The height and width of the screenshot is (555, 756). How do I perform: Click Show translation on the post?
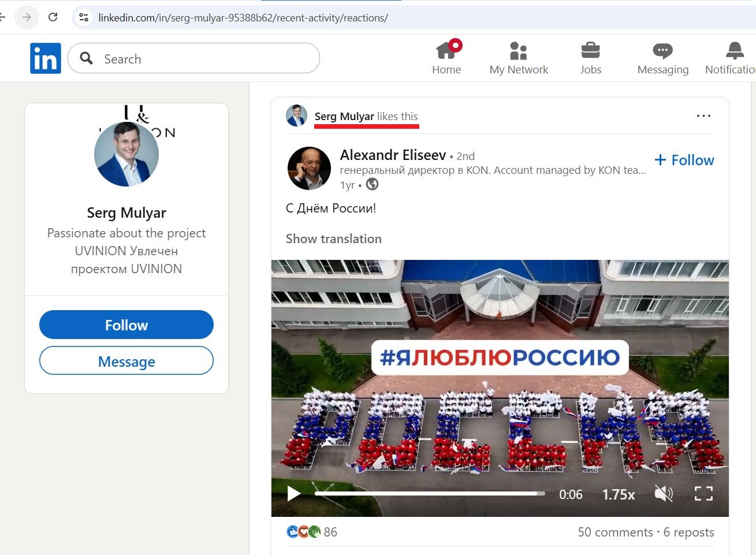click(333, 239)
